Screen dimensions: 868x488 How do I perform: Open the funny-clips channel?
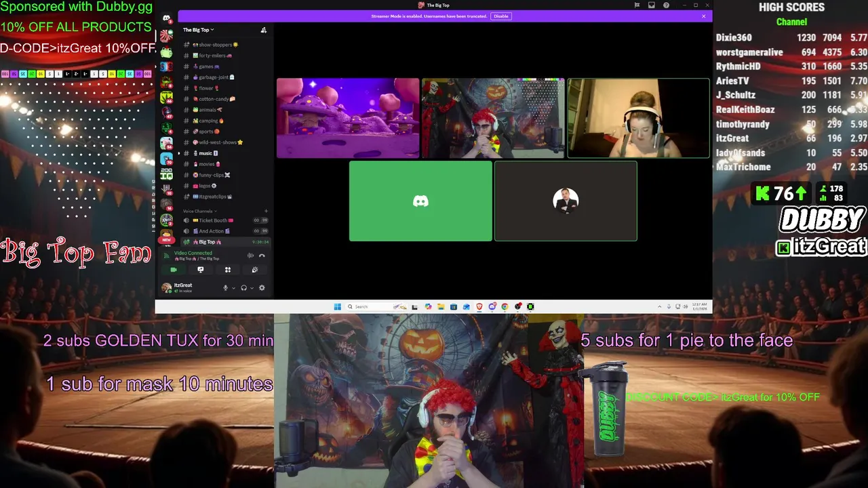point(226,175)
